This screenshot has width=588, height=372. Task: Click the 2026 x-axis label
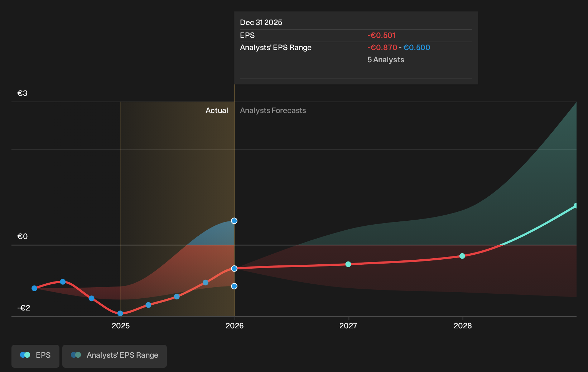[235, 326]
